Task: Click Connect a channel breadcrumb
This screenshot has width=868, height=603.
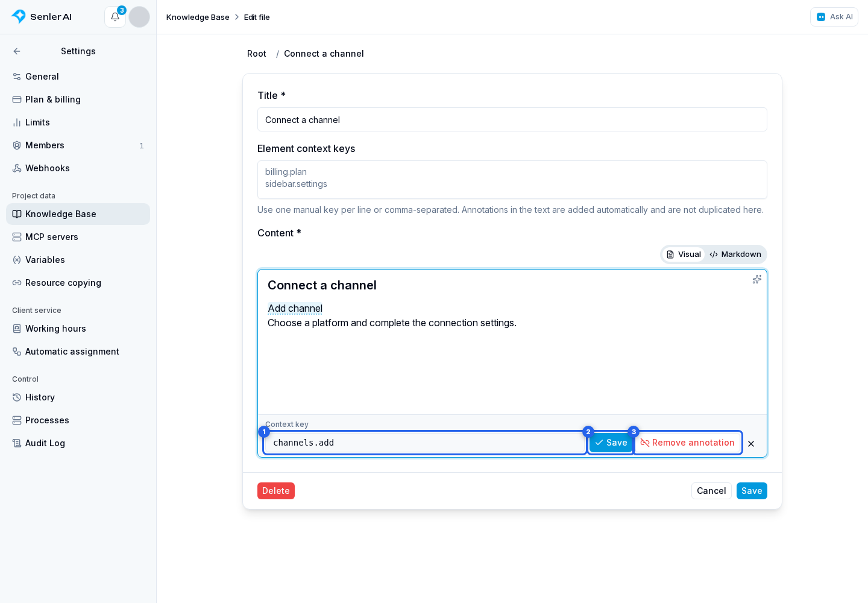Action: pos(324,54)
